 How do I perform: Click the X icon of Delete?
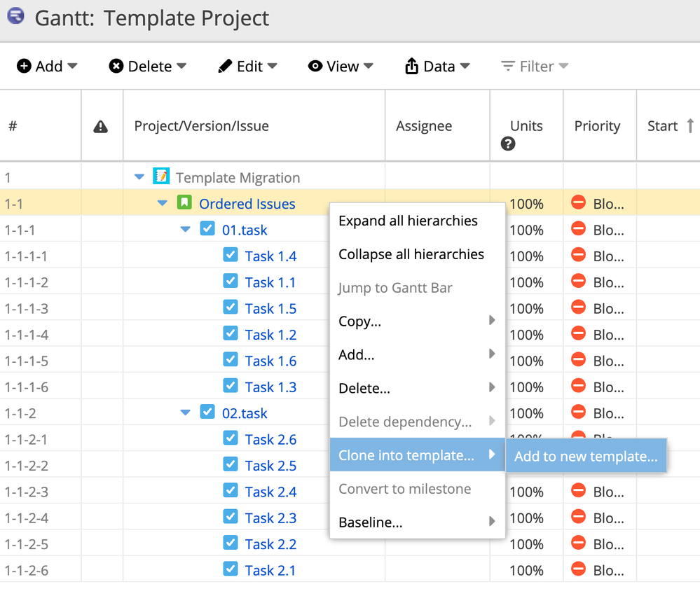[x=116, y=66]
